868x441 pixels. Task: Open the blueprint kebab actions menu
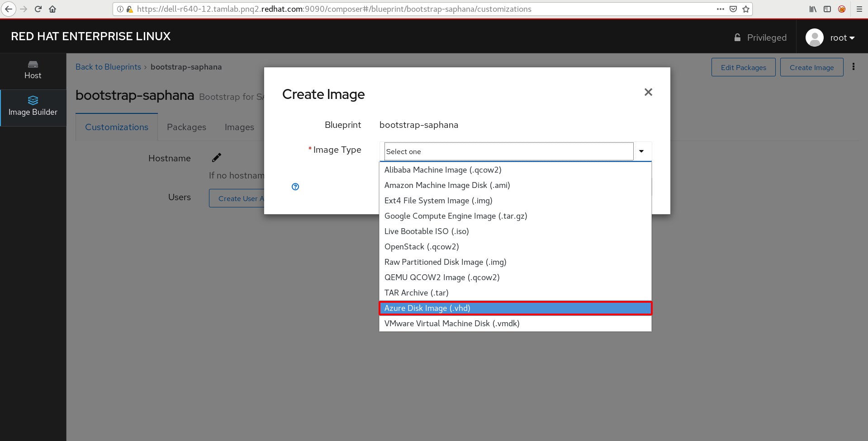tap(854, 67)
